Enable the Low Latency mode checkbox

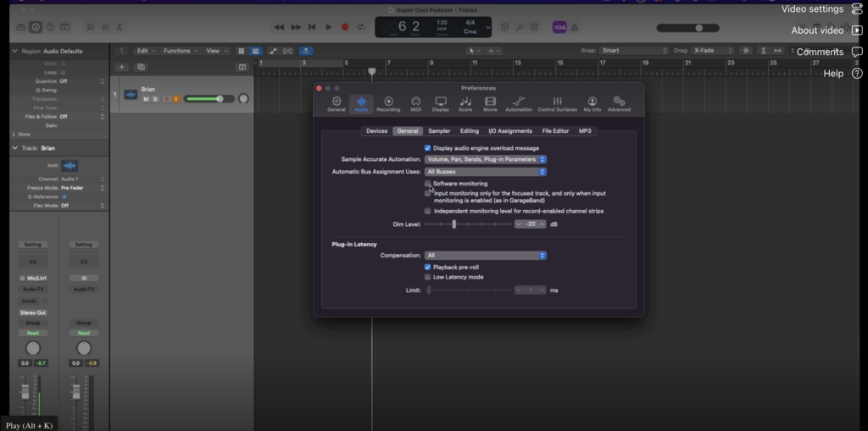point(427,277)
